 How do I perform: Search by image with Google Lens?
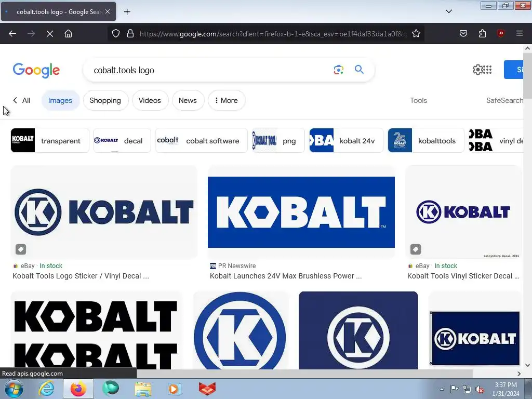coord(338,70)
